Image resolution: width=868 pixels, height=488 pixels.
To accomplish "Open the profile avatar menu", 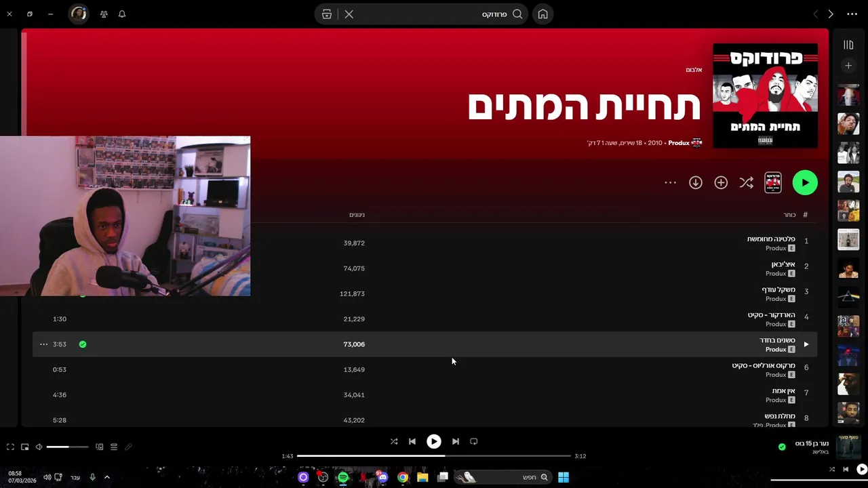I will [x=79, y=14].
